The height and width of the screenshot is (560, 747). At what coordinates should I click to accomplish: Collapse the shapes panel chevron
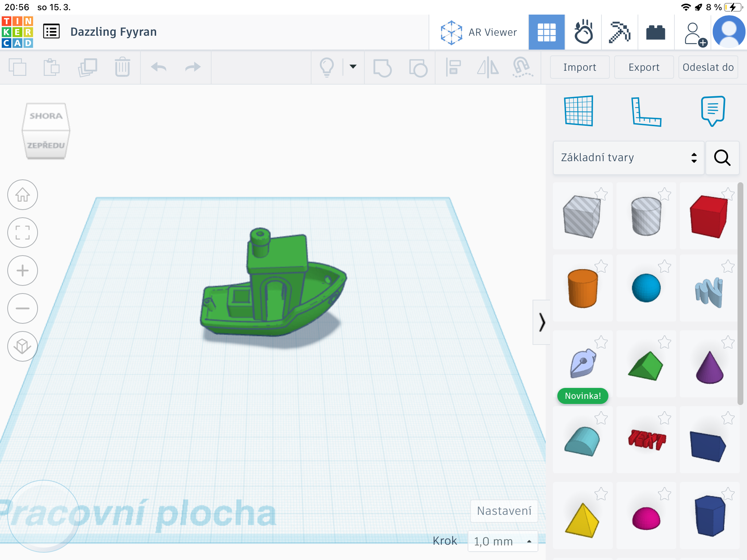[x=542, y=322]
